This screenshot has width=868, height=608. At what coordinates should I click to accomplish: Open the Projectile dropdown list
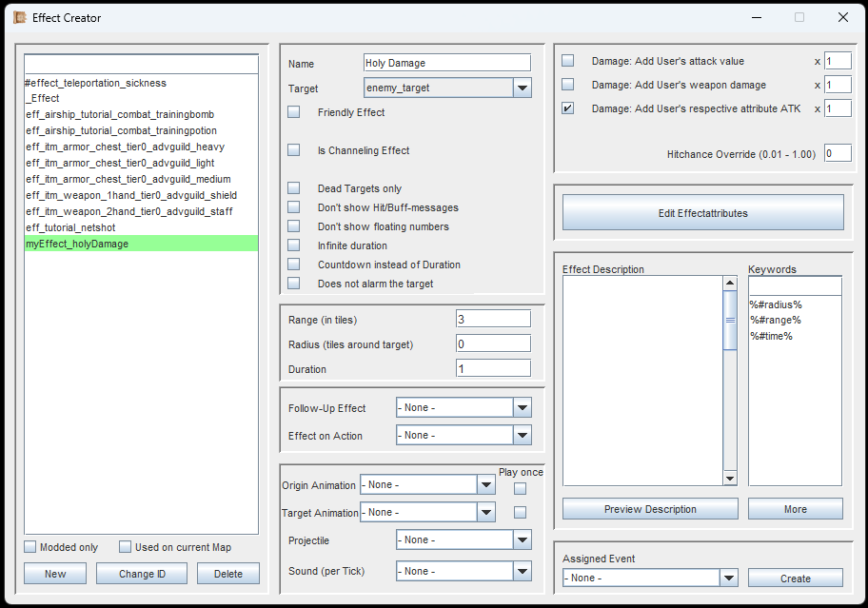(x=522, y=539)
